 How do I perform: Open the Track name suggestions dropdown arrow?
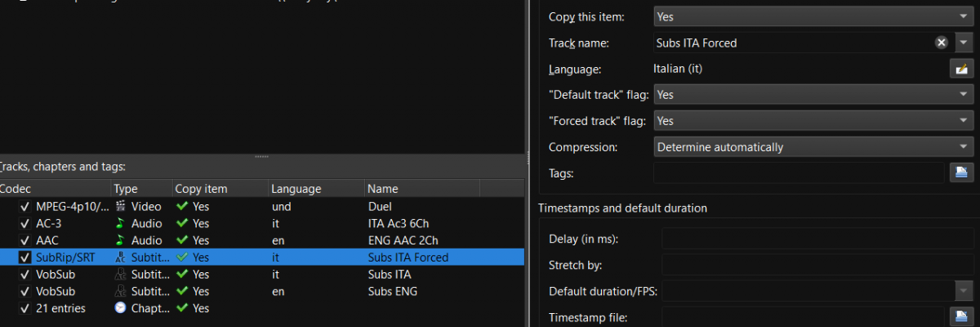pyautogui.click(x=963, y=43)
